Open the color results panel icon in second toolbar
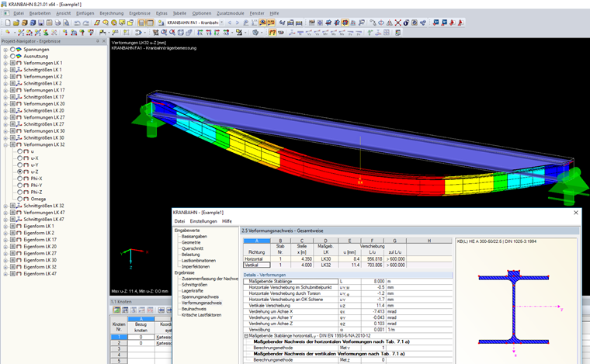590x364 pixels. (397, 33)
